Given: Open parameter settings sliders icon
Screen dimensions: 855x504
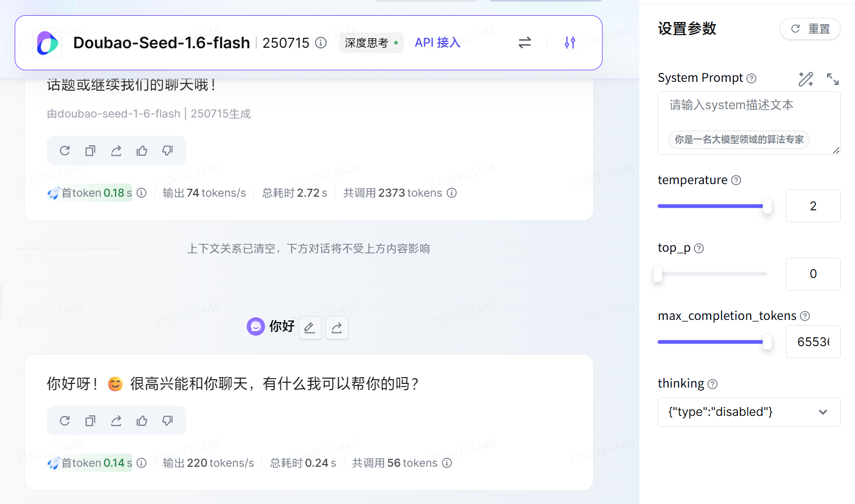Looking at the screenshot, I should (570, 42).
